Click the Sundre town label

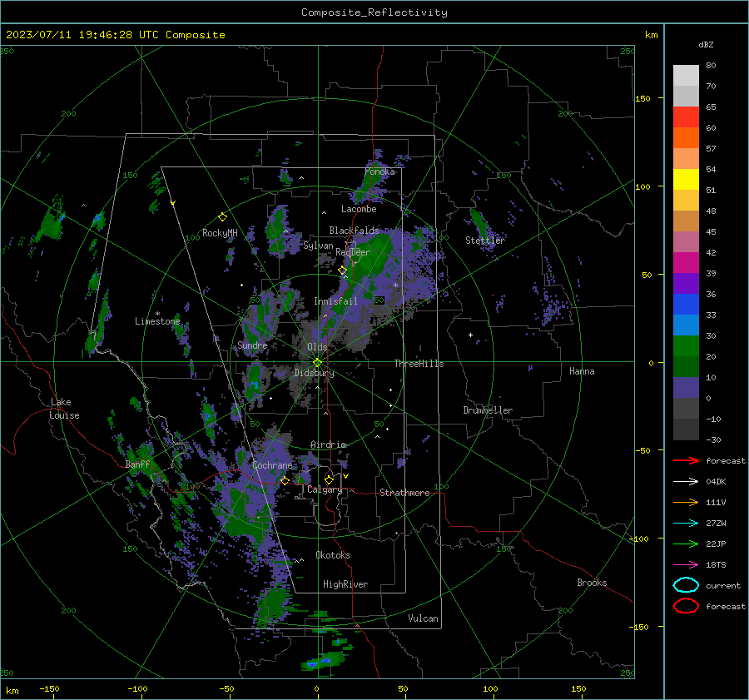(252, 345)
